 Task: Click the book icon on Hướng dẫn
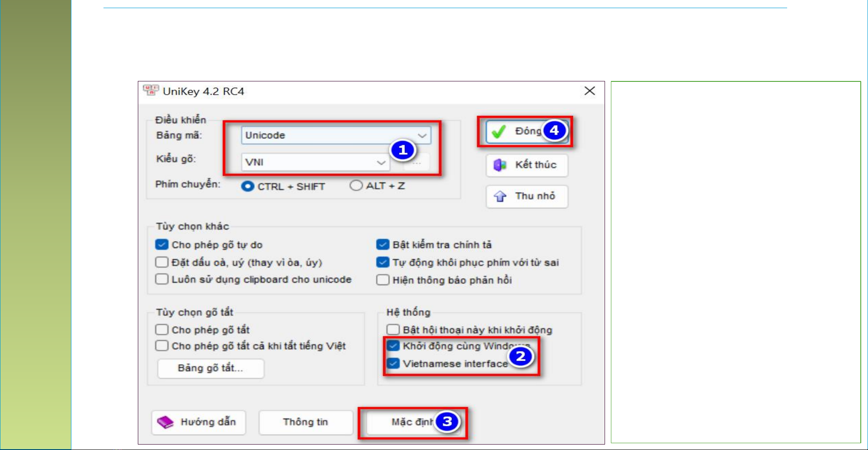[165, 422]
